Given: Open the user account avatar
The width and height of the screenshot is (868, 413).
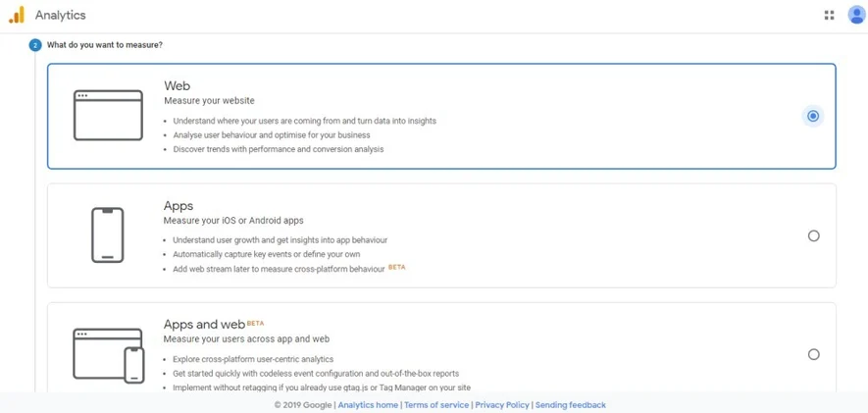Looking at the screenshot, I should [x=856, y=15].
